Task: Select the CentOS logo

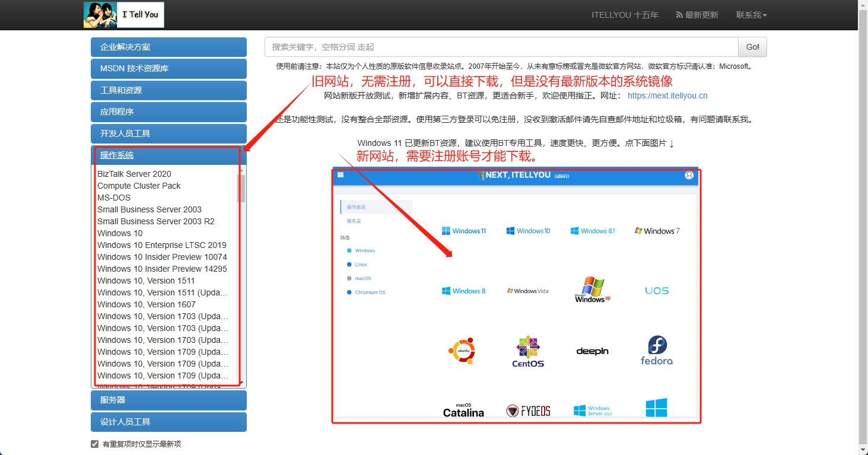Action: point(527,350)
